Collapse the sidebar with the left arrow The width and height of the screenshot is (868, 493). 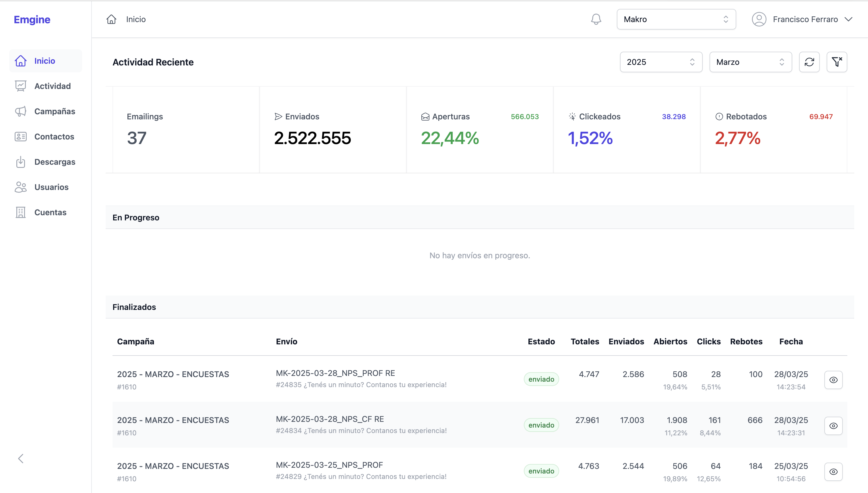tap(21, 459)
